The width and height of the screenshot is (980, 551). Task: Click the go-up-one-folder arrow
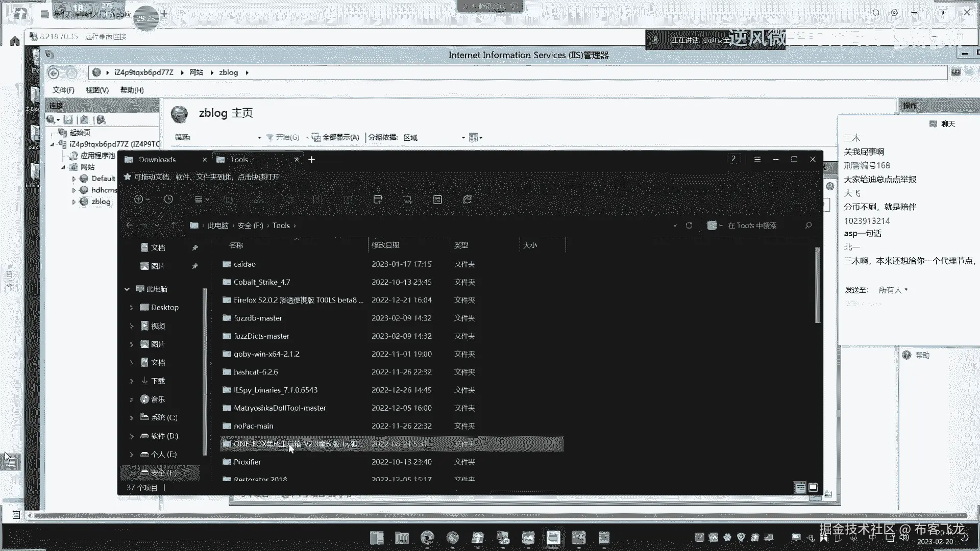174,226
